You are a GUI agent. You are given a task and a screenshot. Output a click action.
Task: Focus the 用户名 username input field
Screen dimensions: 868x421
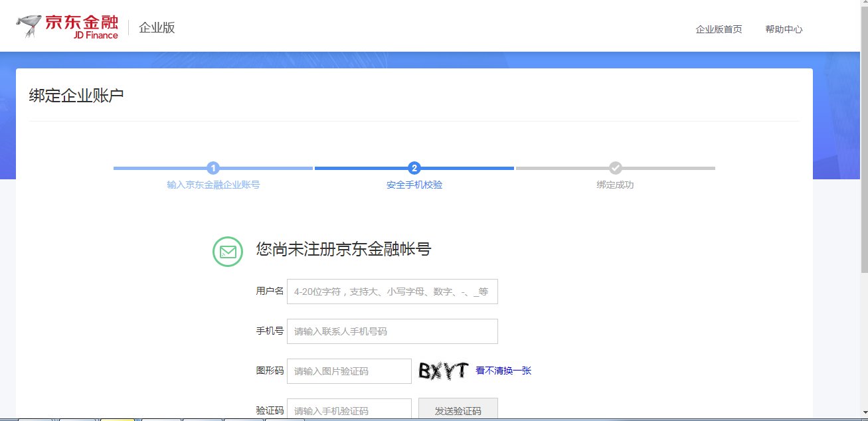(392, 291)
